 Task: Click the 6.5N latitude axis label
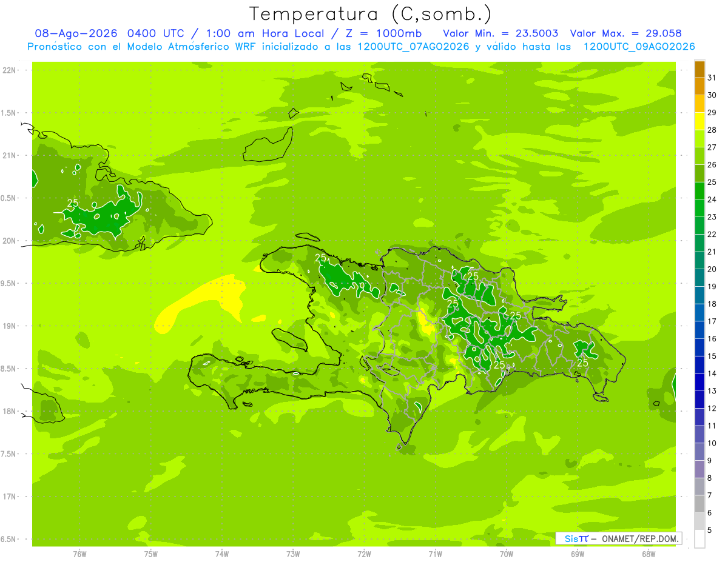tap(9, 539)
